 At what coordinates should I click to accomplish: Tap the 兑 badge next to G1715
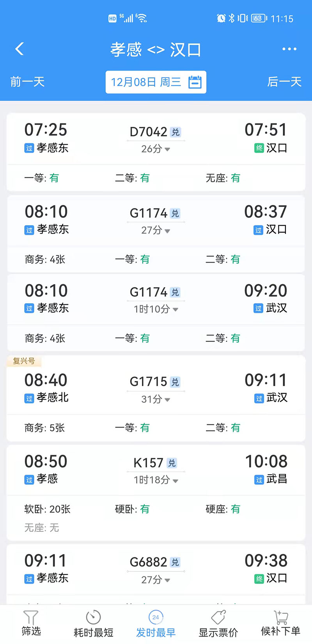coord(175,382)
